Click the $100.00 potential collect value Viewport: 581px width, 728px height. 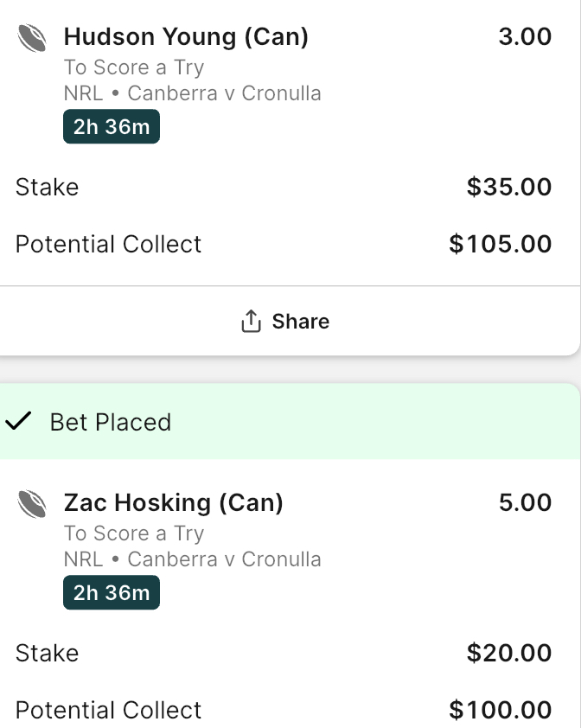point(501,711)
